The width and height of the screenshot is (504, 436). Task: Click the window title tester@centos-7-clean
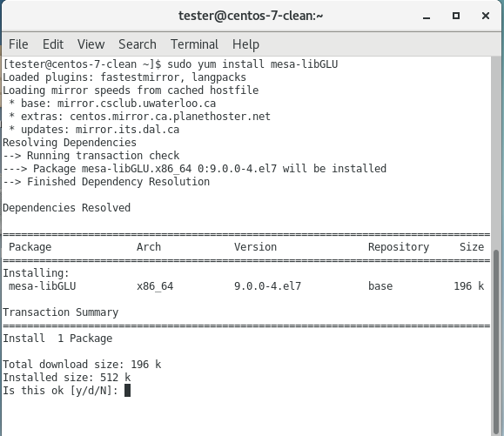tap(251, 16)
